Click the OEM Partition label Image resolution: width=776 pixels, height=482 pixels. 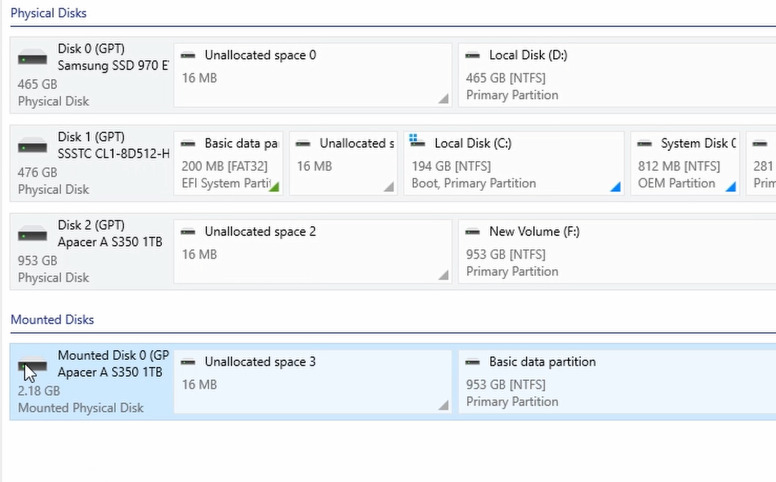676,184
